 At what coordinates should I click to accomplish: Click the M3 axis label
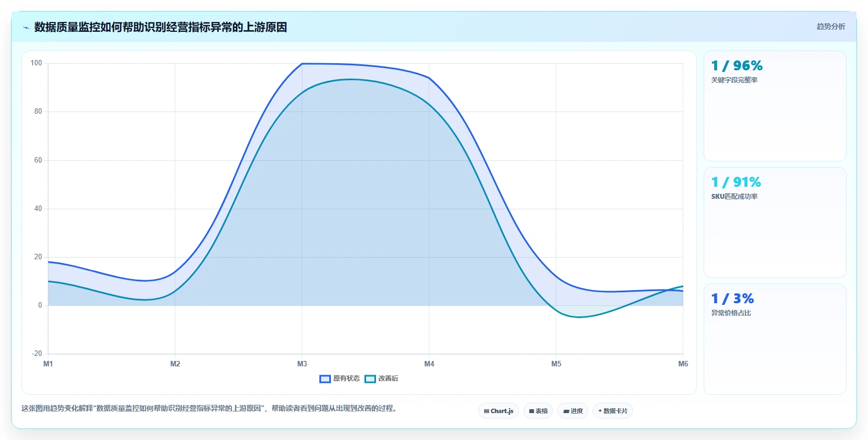(x=302, y=364)
